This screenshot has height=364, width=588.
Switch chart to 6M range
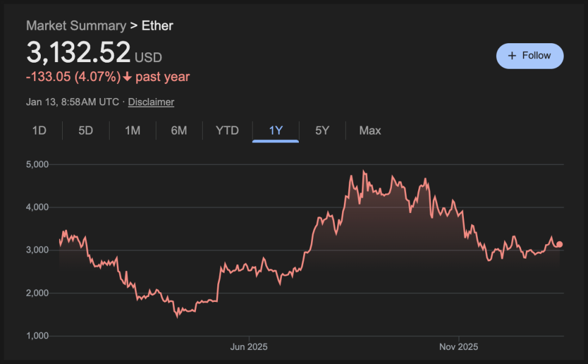pyautogui.click(x=179, y=130)
